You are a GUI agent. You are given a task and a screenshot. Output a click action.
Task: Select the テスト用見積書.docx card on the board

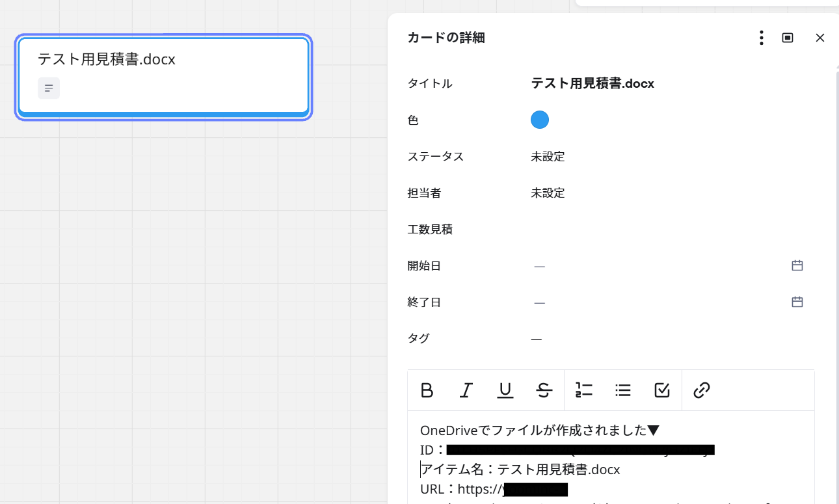[x=163, y=77]
